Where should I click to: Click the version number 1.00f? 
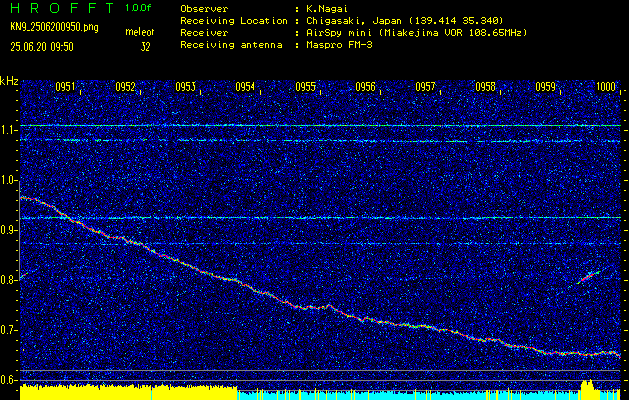[138, 8]
